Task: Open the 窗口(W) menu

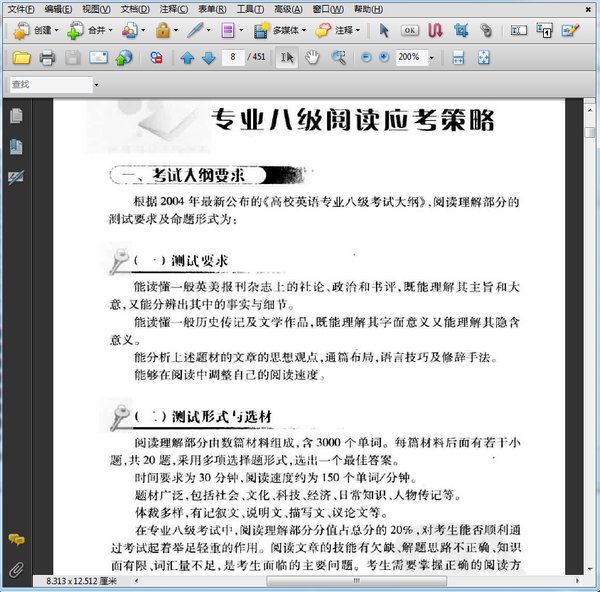Action: [x=328, y=9]
